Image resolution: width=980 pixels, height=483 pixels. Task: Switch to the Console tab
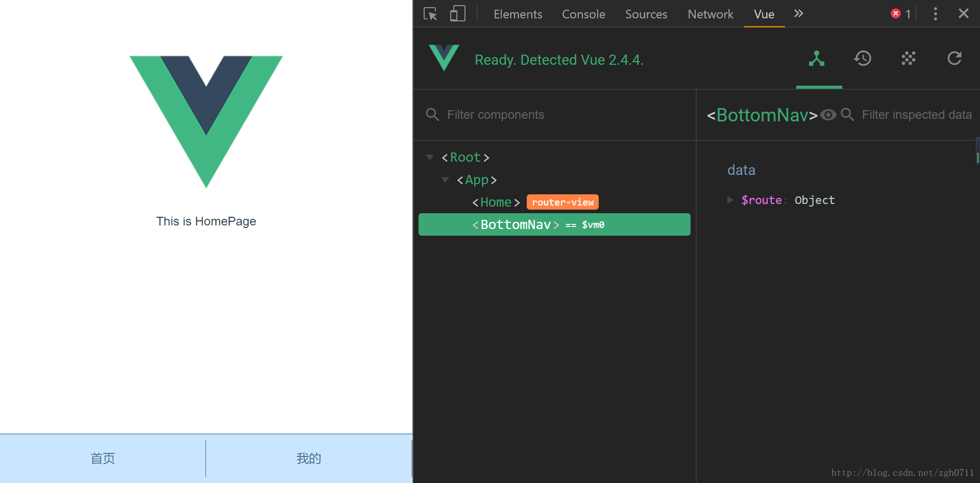(583, 14)
